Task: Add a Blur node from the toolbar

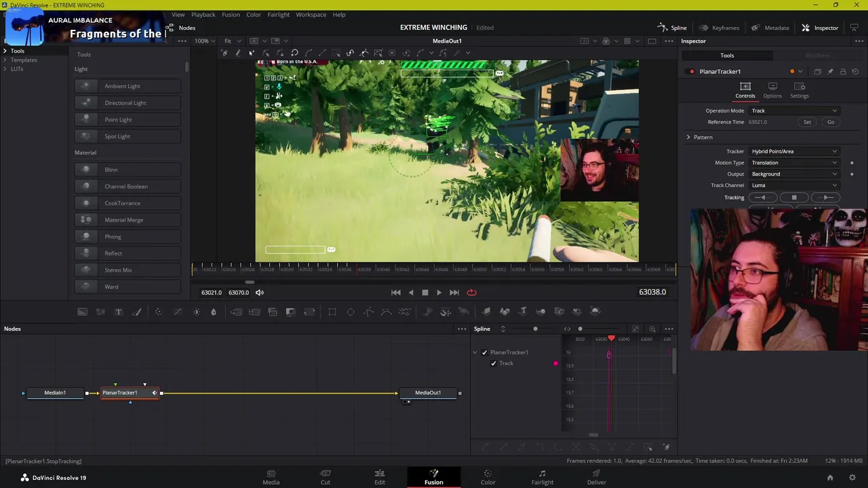Action: (214, 312)
